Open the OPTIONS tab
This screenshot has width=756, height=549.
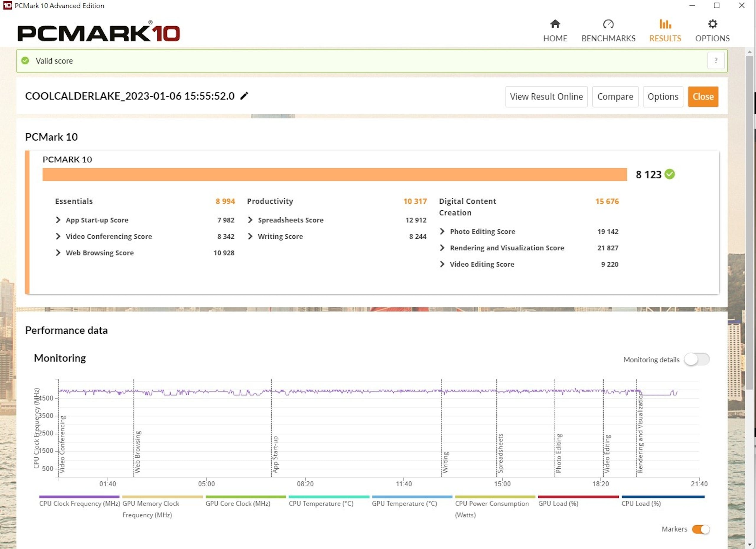pos(712,31)
